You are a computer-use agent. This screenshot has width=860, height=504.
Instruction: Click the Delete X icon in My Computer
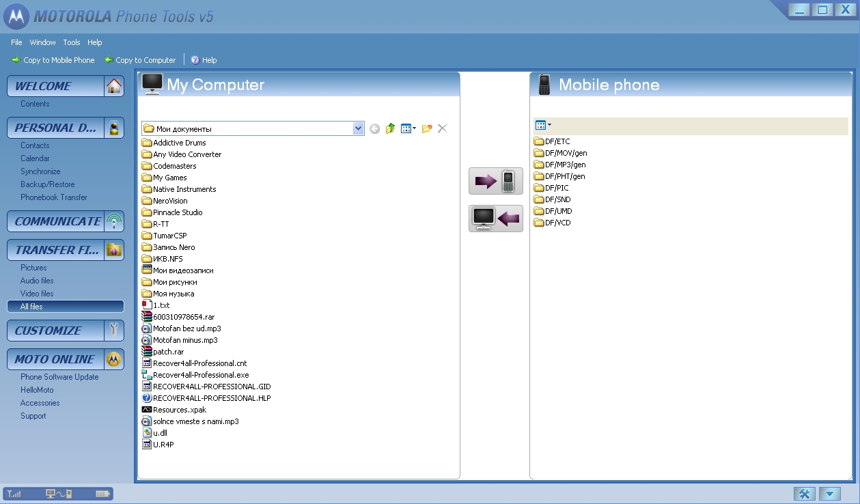point(442,128)
